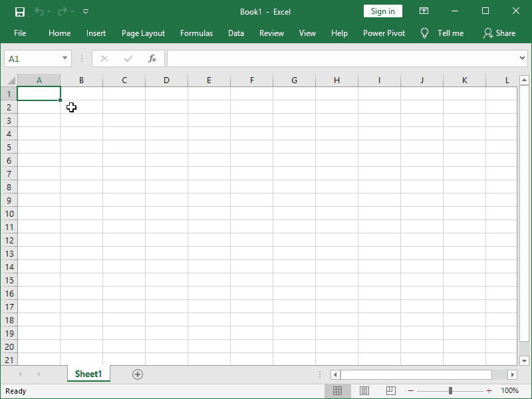
Task: Click the Cancel (X) icon in formula bar
Action: pyautogui.click(x=104, y=59)
